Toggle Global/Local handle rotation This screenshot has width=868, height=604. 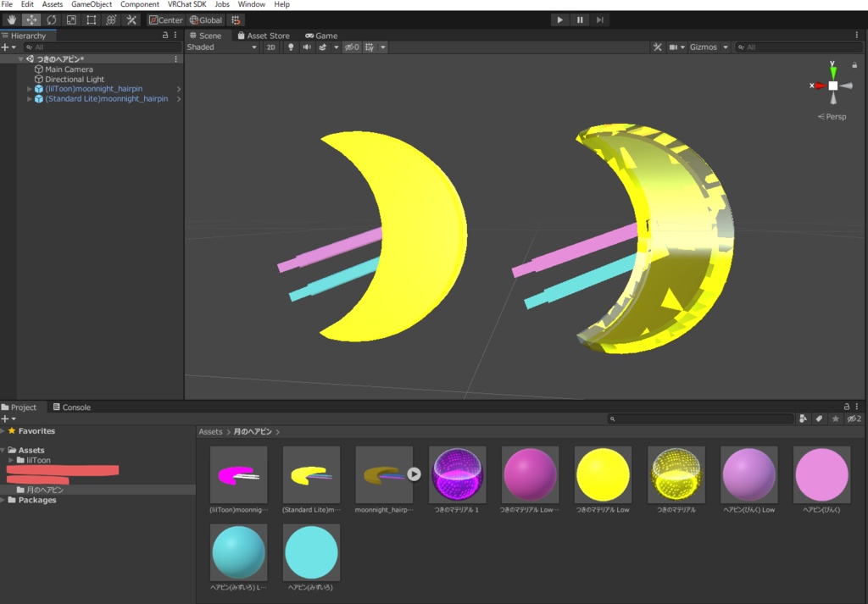click(206, 20)
